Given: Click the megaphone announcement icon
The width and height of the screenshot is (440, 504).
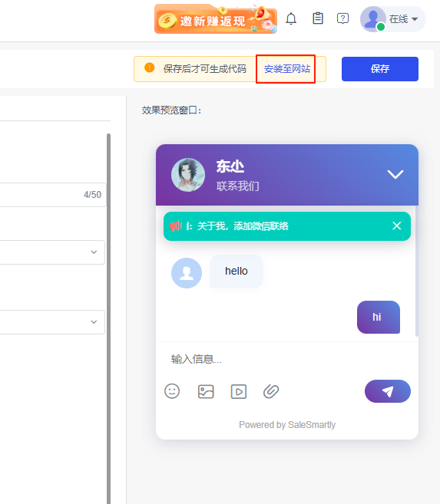Looking at the screenshot, I should coord(176,226).
